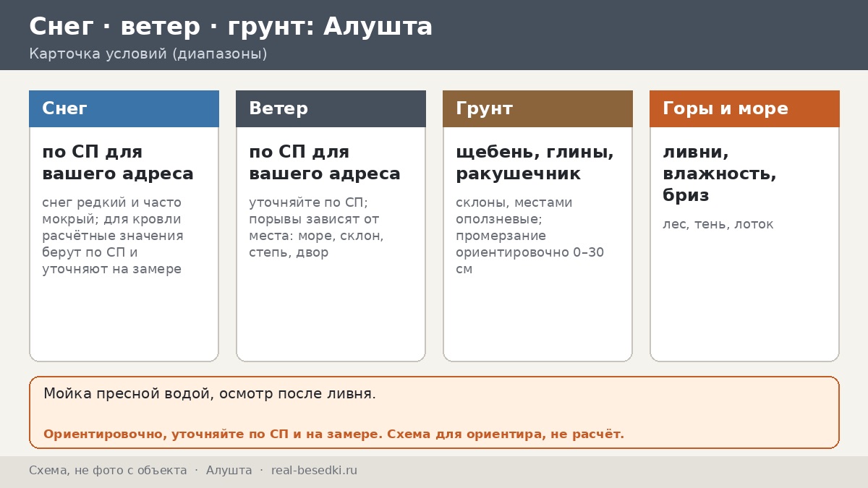
Task: Click the orange disclaimer 'Ориентировочно, уточняйте по СП'
Action: point(333,435)
